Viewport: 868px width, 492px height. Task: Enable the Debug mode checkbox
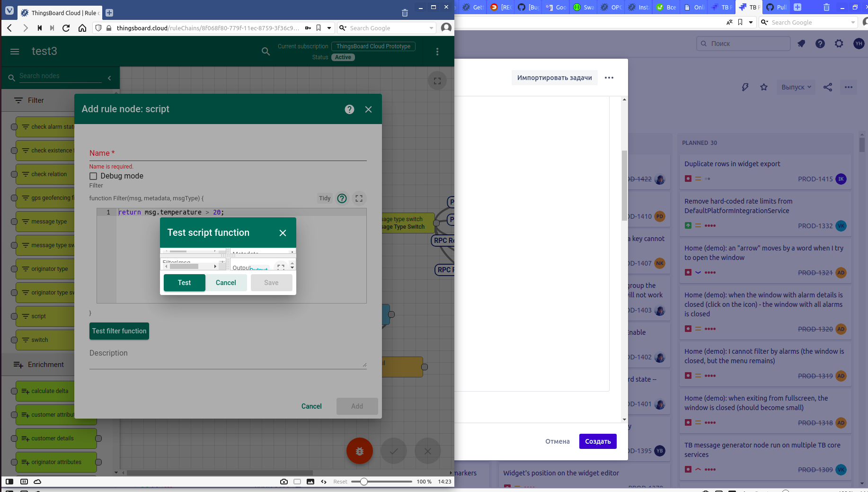point(93,176)
